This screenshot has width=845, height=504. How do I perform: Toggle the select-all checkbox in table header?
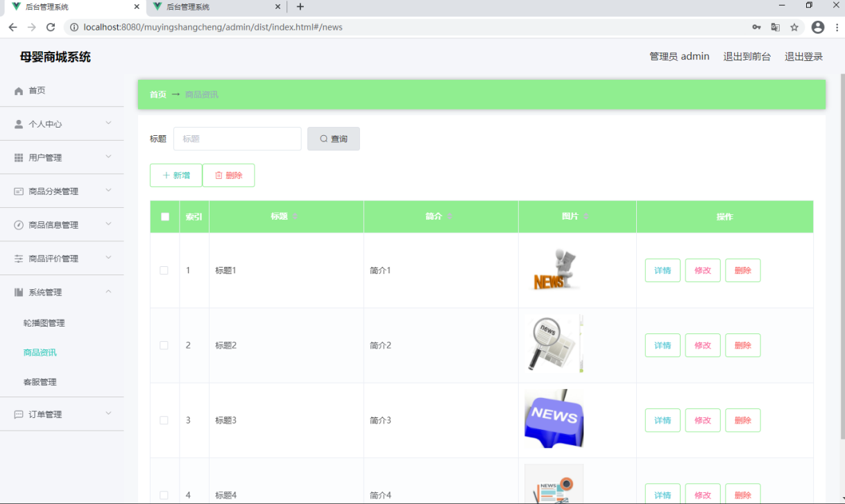pyautogui.click(x=165, y=217)
